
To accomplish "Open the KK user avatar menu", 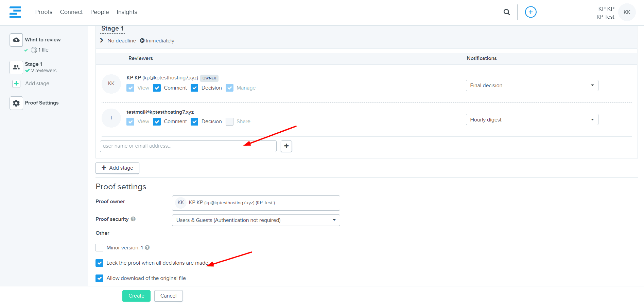I will click(x=627, y=12).
